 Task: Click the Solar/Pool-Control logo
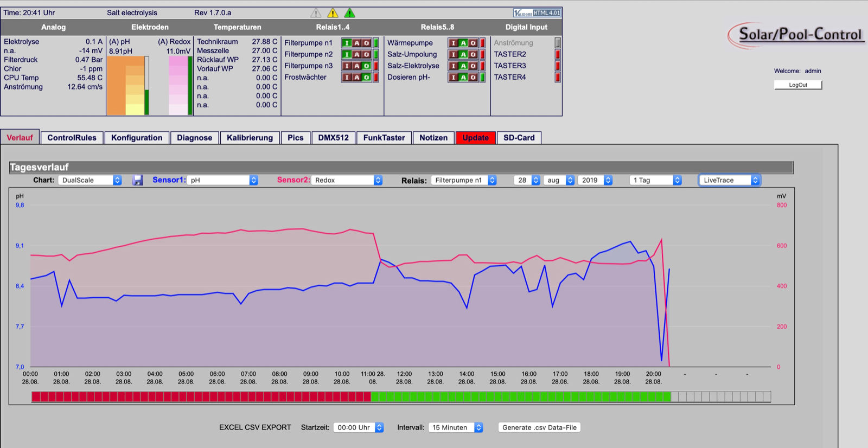click(796, 35)
